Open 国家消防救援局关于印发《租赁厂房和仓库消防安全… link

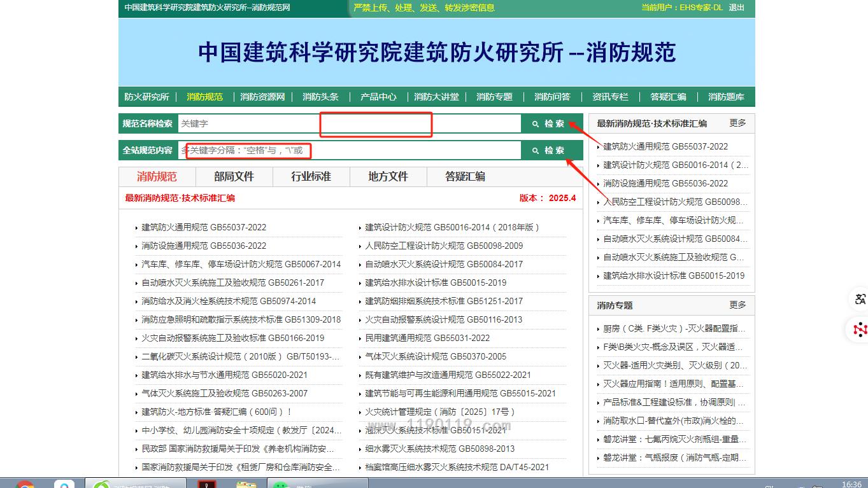pos(241,467)
